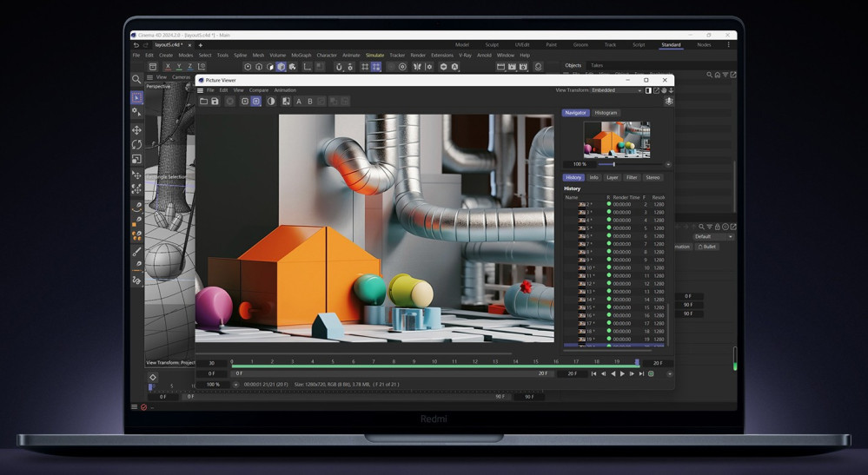868x475 pixels.
Task: Click the undo arrow icon at top left
Action: 136,45
